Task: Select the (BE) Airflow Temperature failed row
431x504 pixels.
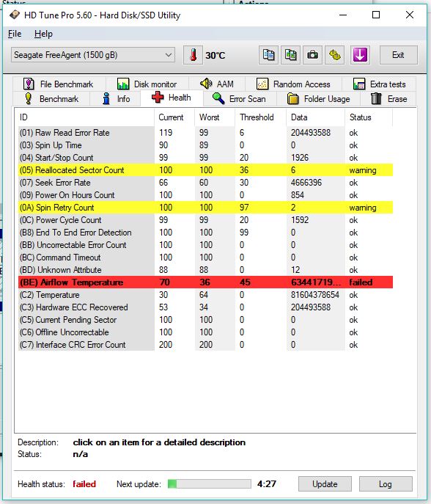Action: (x=205, y=282)
